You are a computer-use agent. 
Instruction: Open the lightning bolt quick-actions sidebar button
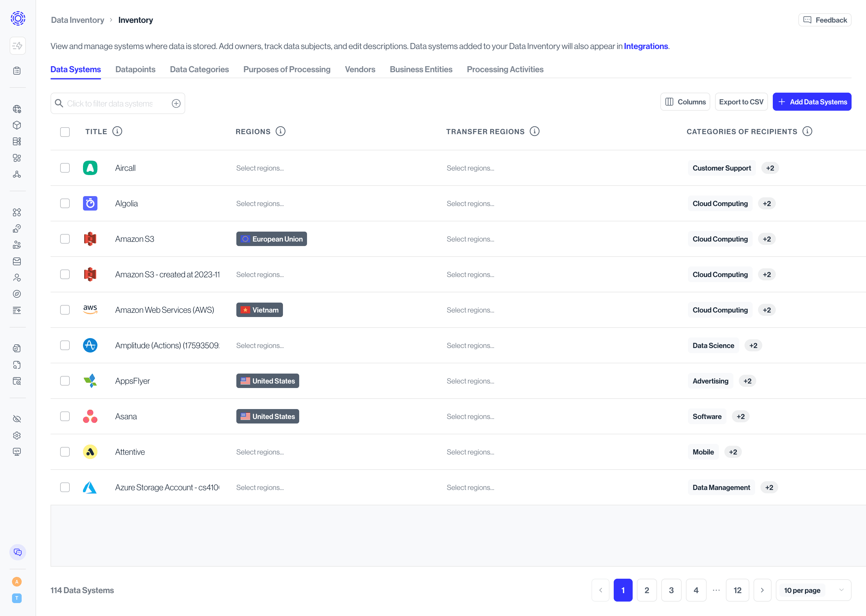click(17, 46)
